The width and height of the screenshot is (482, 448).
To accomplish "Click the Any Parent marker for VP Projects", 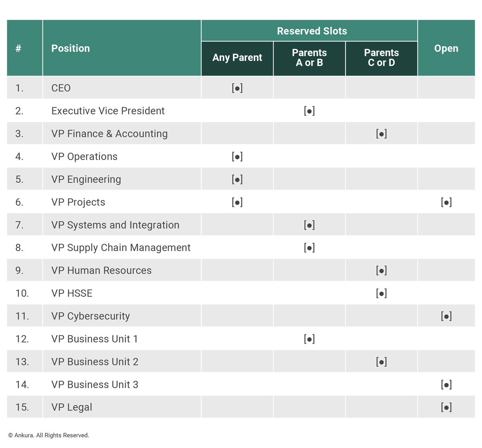I will click(x=237, y=202).
